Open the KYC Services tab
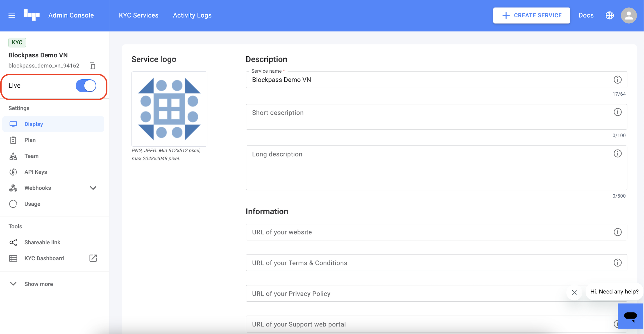644x334 pixels. click(x=138, y=16)
